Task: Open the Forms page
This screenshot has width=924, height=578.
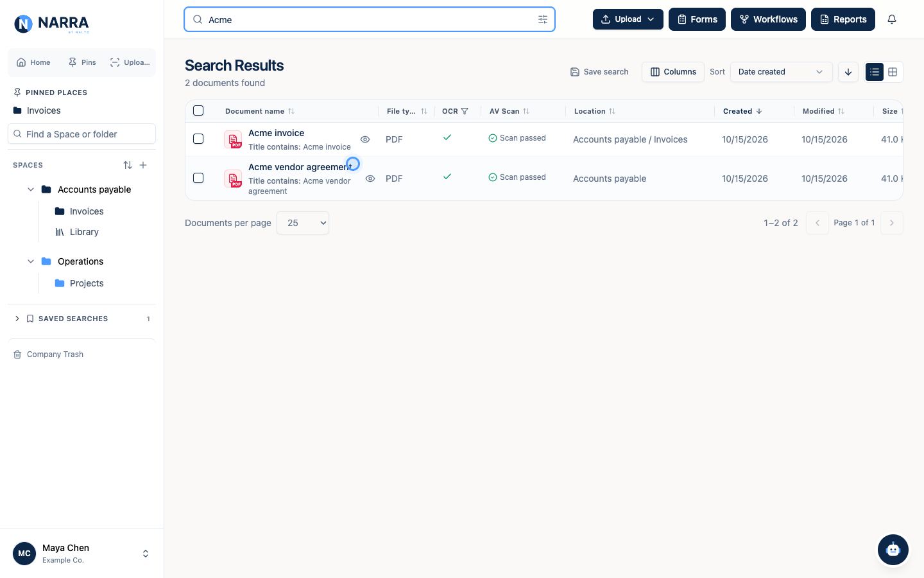Action: tap(697, 19)
